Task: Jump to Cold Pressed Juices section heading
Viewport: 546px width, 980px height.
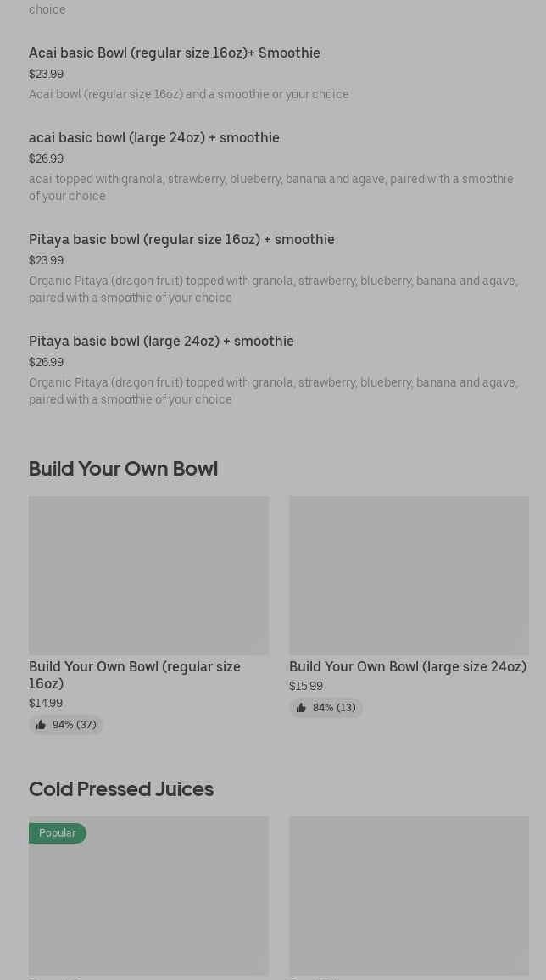Action: [x=121, y=788]
